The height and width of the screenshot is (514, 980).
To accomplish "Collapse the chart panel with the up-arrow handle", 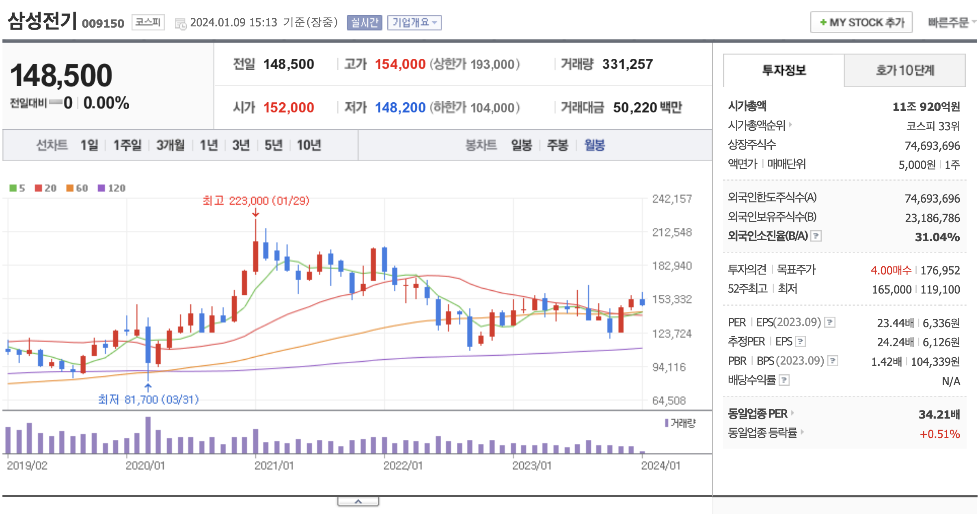I will (358, 502).
